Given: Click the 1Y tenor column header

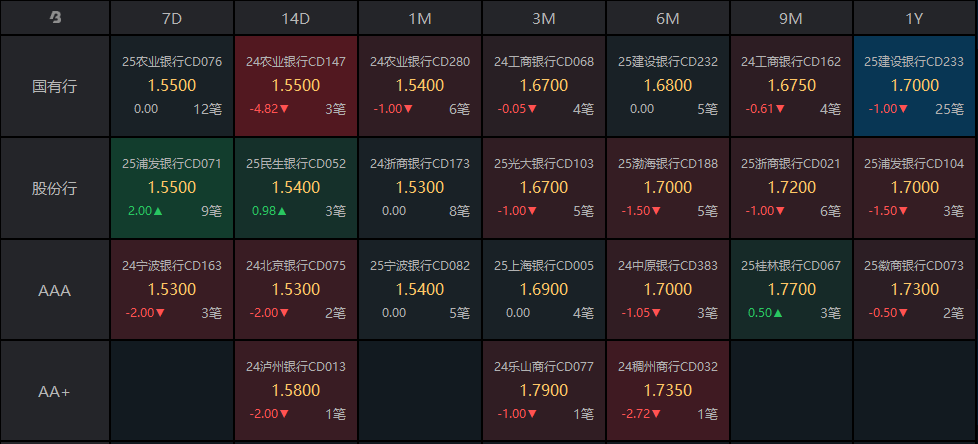Looking at the screenshot, I should [914, 18].
